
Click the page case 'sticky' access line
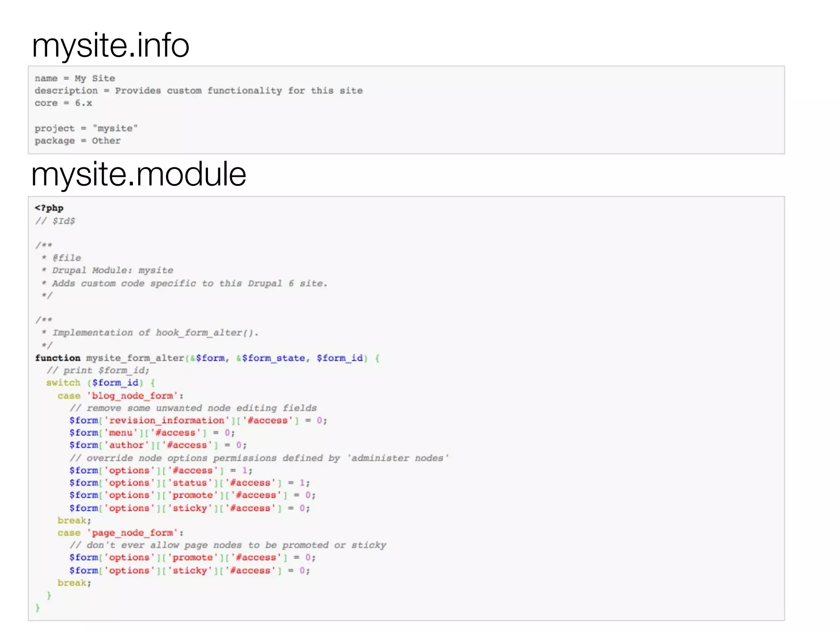[189, 571]
